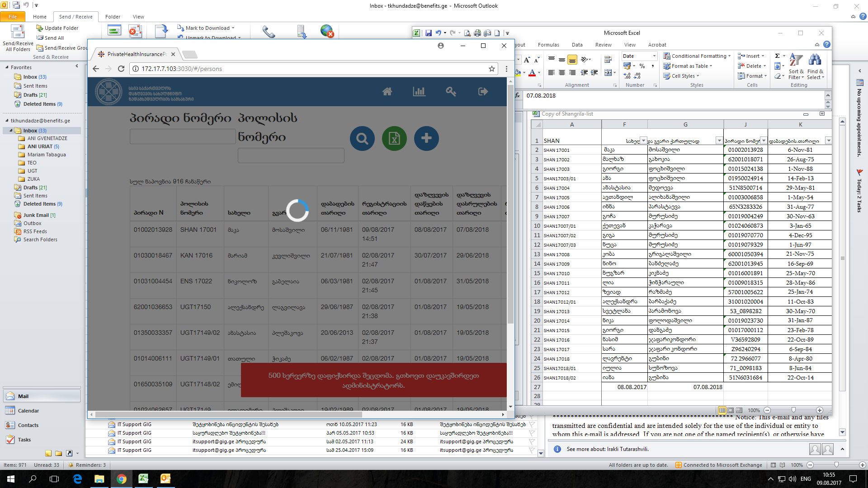Collapse the tkhundadze@benefits.ge mailbox tree
The width and height of the screenshot is (868, 488).
tap(7, 121)
